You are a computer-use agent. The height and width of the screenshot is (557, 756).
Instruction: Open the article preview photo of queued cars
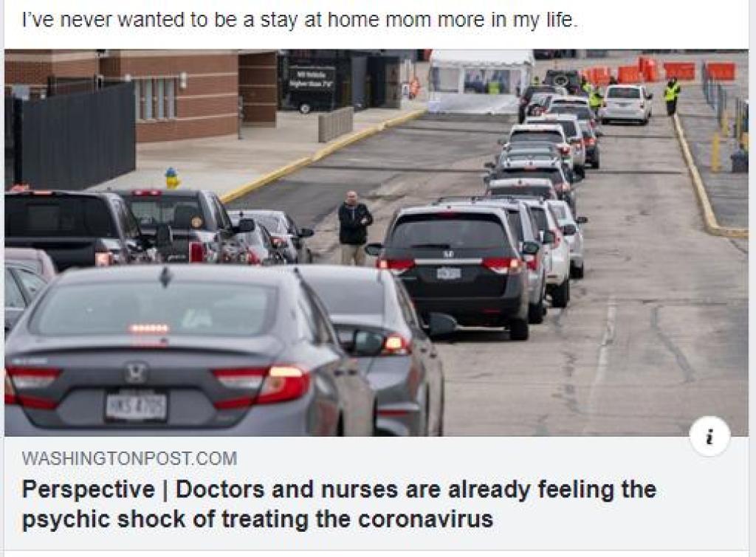(x=376, y=243)
